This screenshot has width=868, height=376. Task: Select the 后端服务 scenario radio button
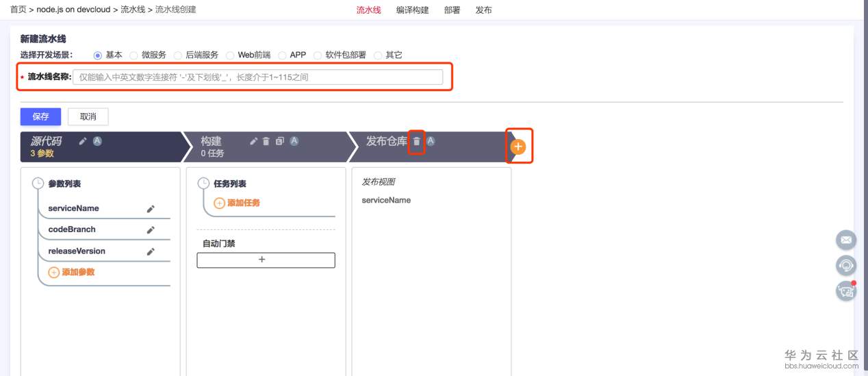tap(178, 55)
